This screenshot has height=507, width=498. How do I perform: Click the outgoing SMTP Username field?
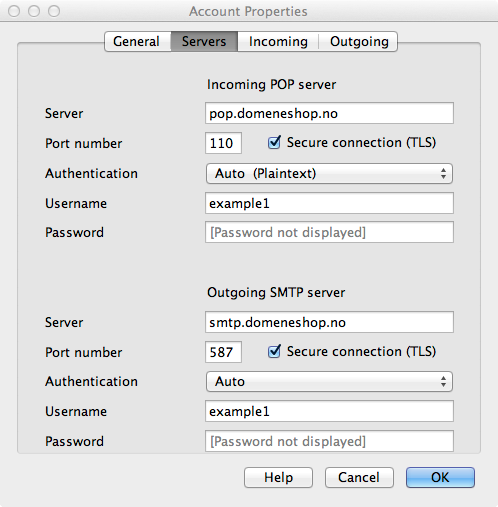coord(329,411)
